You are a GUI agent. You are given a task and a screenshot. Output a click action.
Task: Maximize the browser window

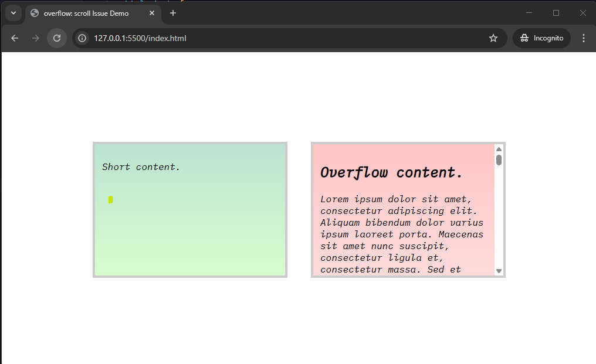coord(556,13)
